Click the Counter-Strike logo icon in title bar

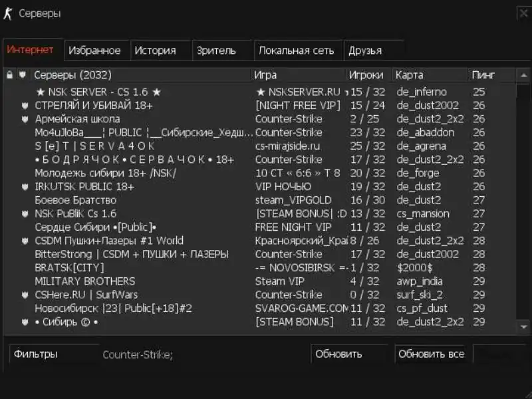[x=8, y=14]
